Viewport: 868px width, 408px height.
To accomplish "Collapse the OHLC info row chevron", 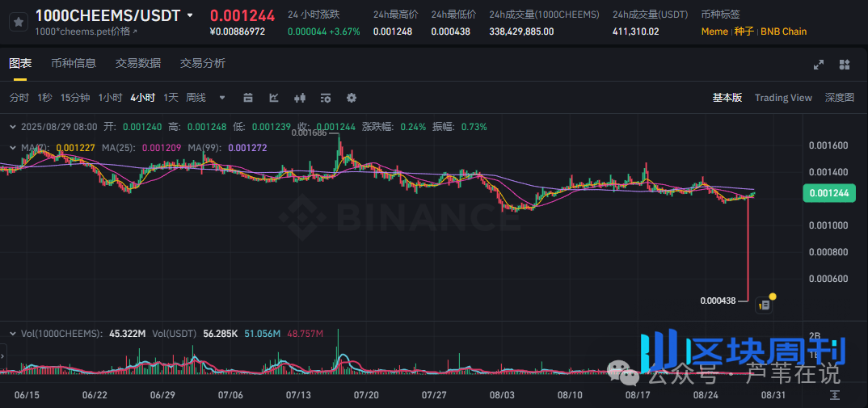I will tap(13, 127).
